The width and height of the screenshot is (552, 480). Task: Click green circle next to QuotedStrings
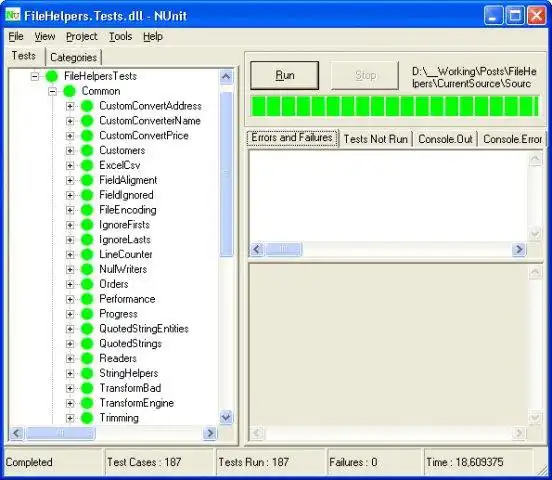(87, 343)
